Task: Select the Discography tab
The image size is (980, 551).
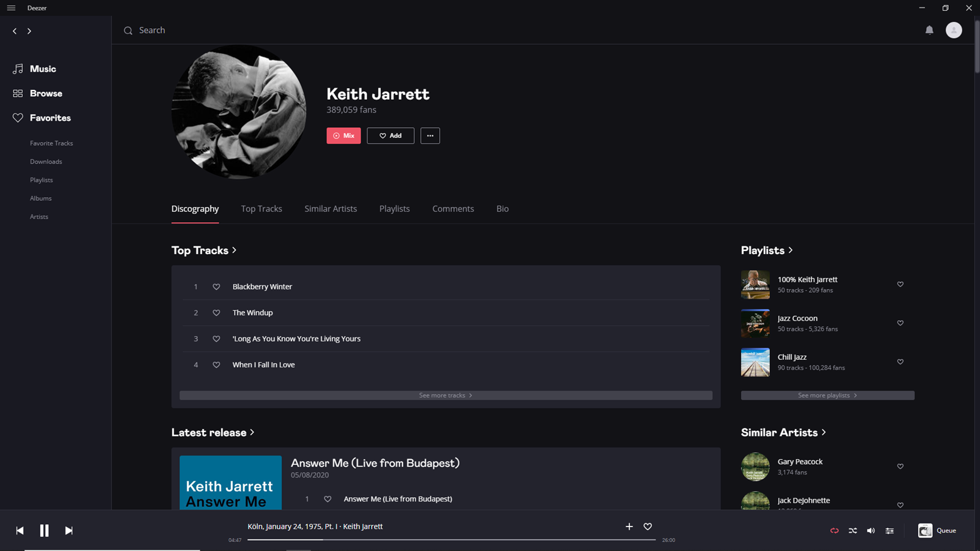Action: pos(195,209)
